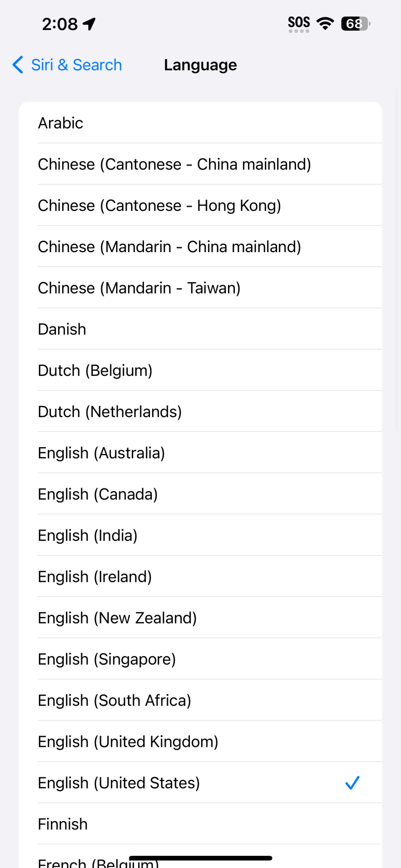
Task: Tap the SOS status indicator
Action: pos(299,23)
